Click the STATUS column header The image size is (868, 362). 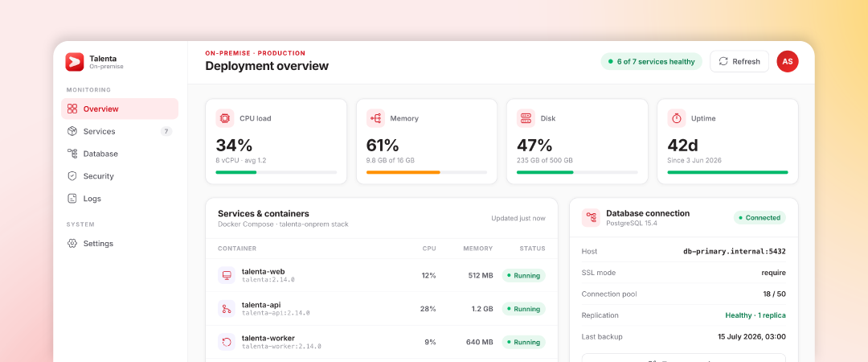click(x=532, y=249)
